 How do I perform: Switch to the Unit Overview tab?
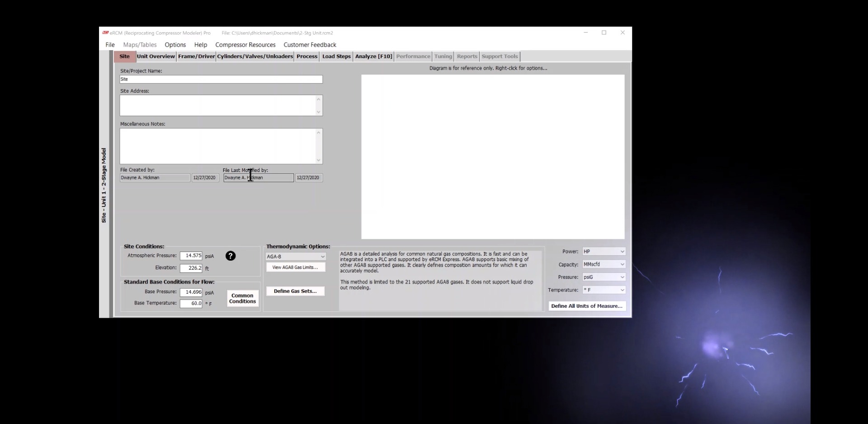[156, 57]
